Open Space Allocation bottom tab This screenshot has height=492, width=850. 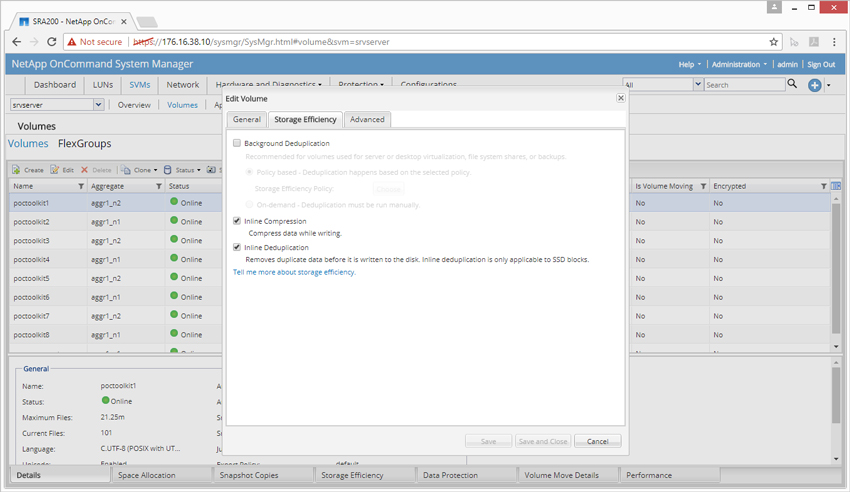click(x=162, y=475)
